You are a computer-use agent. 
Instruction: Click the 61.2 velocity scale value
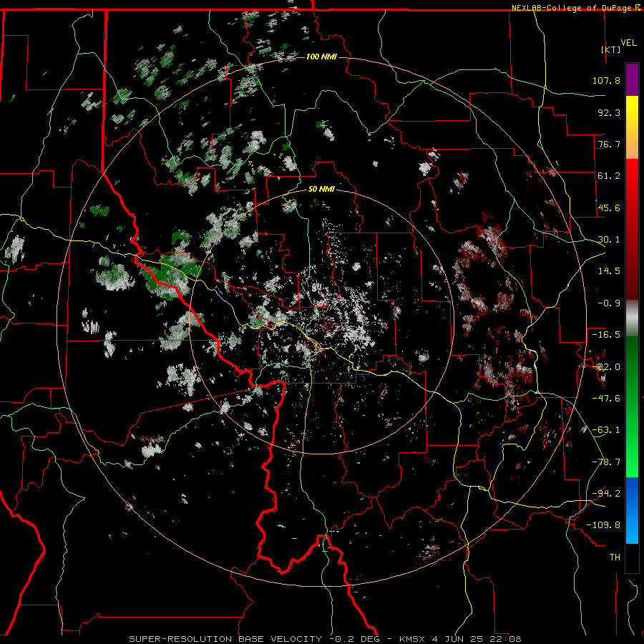pyautogui.click(x=609, y=176)
